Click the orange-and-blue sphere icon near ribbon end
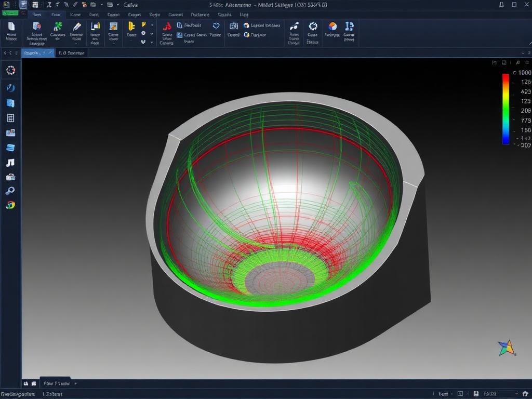The width and height of the screenshot is (532, 399). [332, 26]
